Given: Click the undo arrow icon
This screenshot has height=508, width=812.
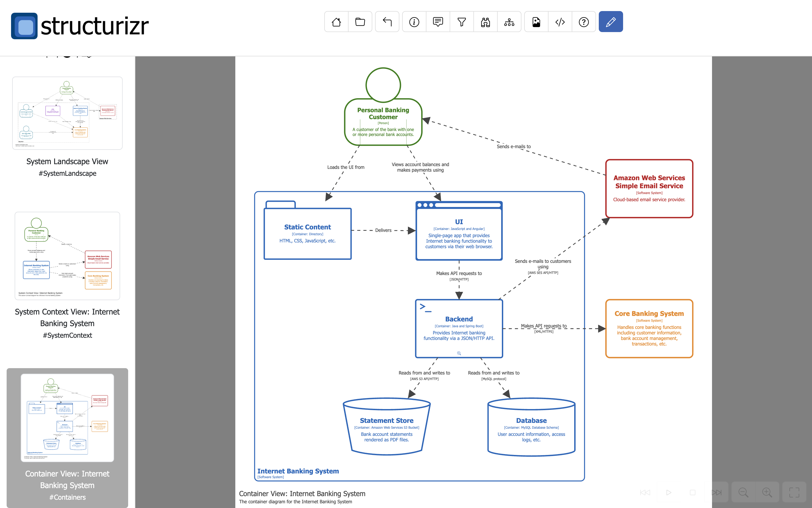Looking at the screenshot, I should point(387,22).
